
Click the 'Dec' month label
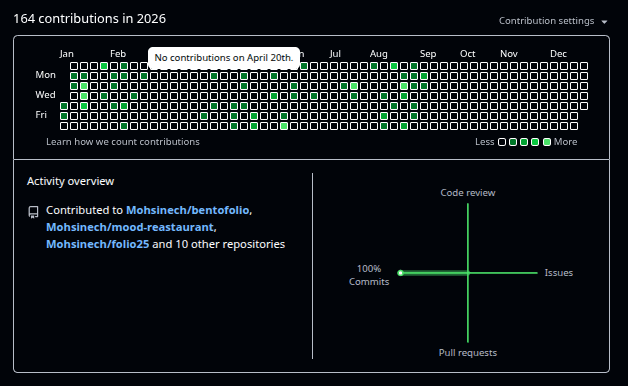click(x=558, y=54)
